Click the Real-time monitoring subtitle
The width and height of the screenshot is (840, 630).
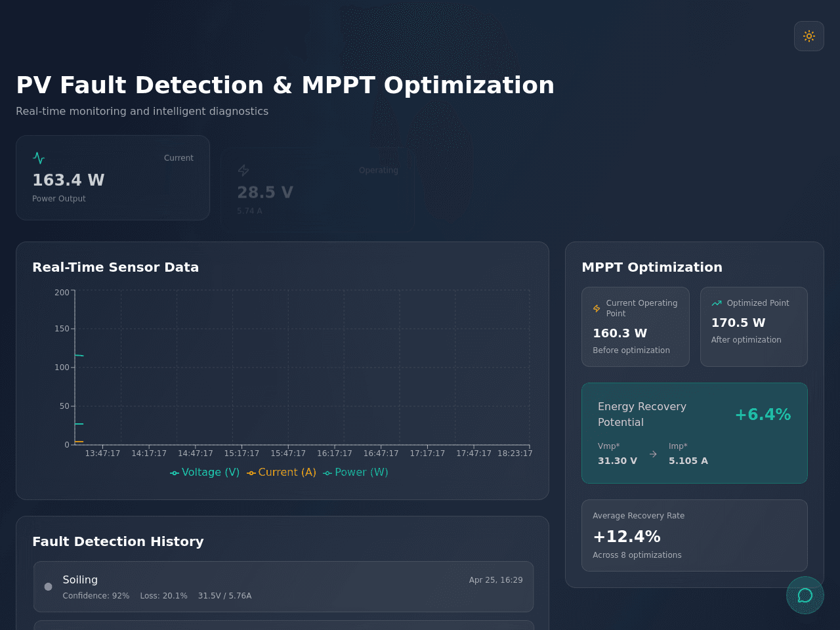pos(142,112)
